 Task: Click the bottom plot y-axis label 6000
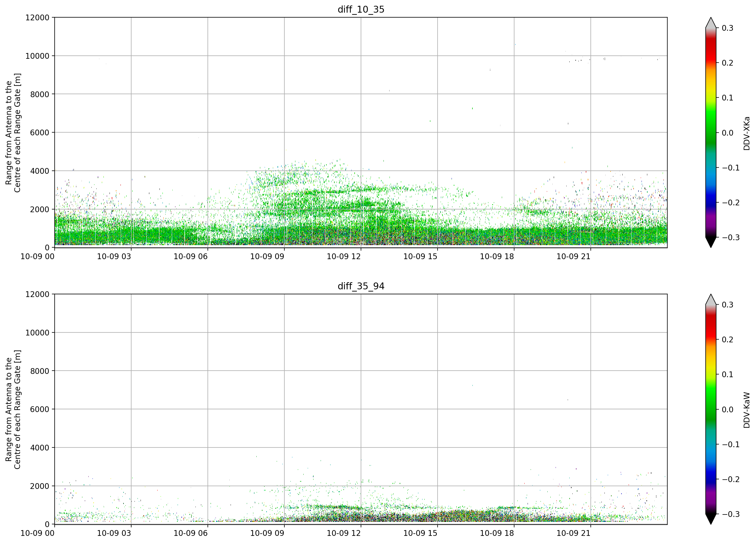pos(40,409)
